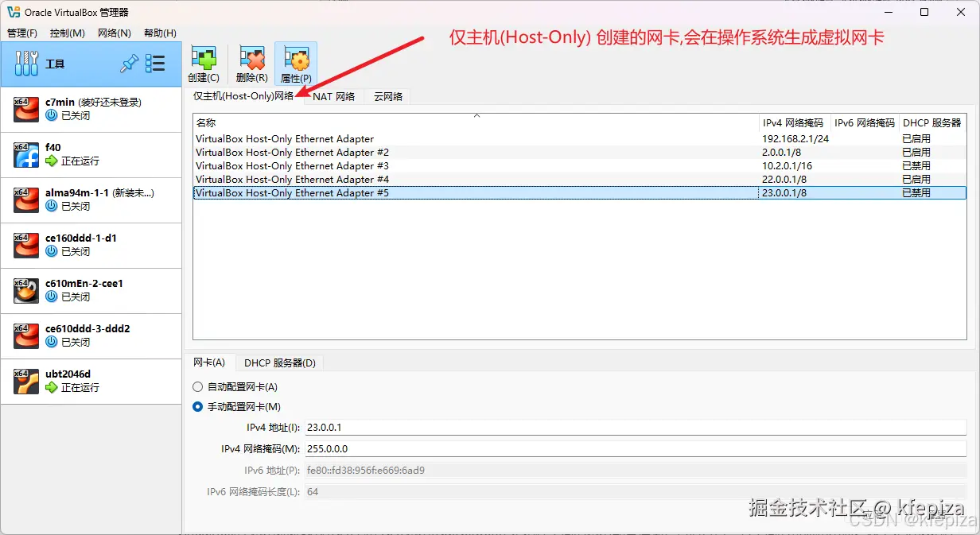Click the 工具 label in sidebar

click(x=55, y=64)
